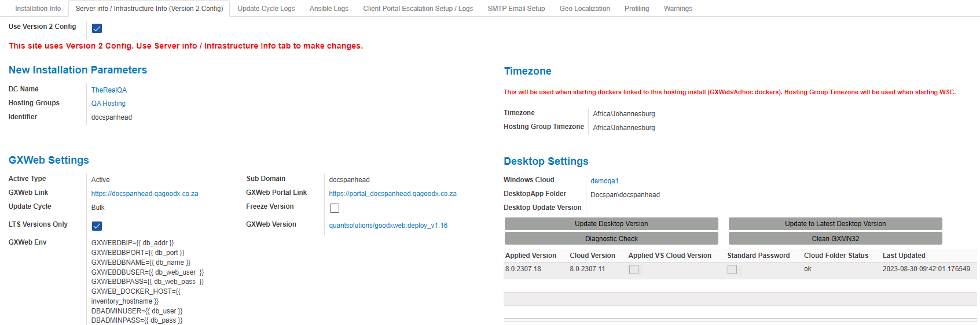
Task: Open the GXWeb Portal Link URL
Action: click(392, 194)
